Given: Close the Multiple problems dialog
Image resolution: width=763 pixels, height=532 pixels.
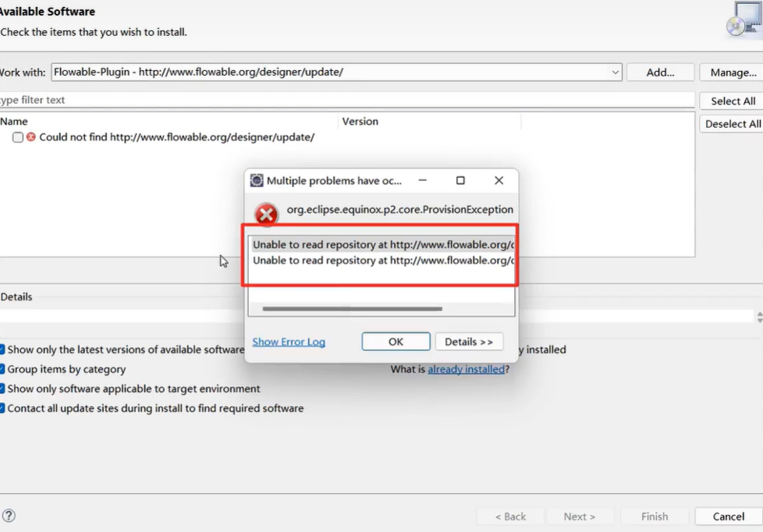Looking at the screenshot, I should click(499, 180).
